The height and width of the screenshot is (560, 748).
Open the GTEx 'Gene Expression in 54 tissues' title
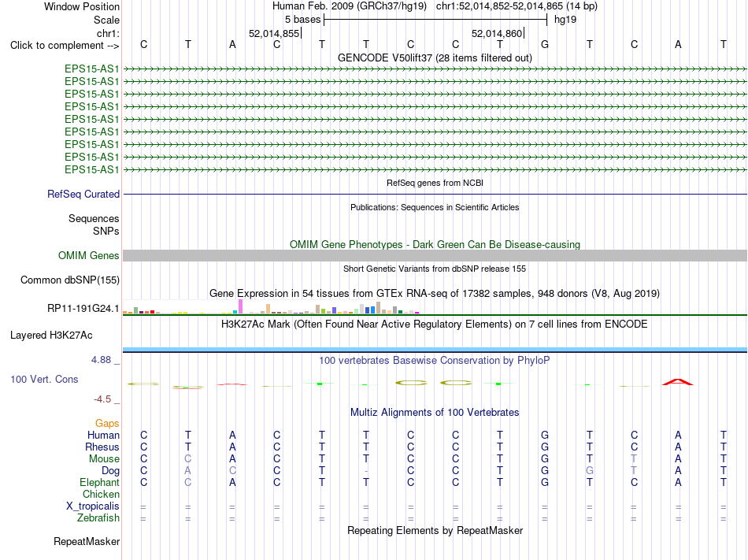click(x=435, y=293)
